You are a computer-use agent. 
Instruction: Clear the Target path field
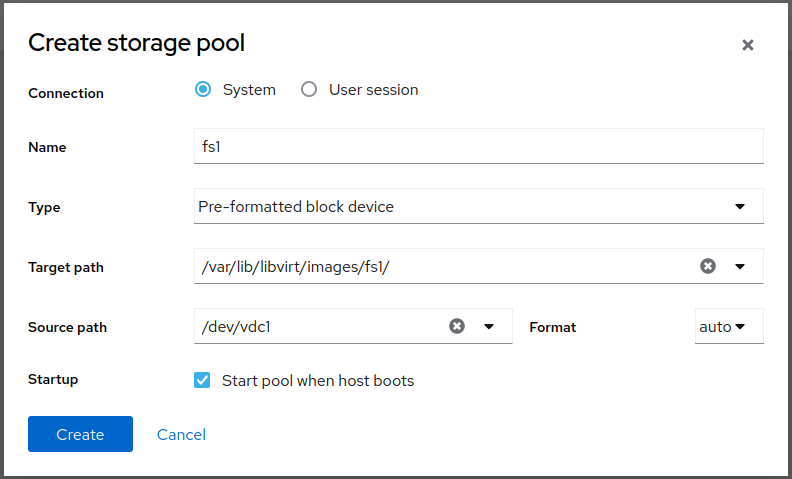tap(707, 266)
